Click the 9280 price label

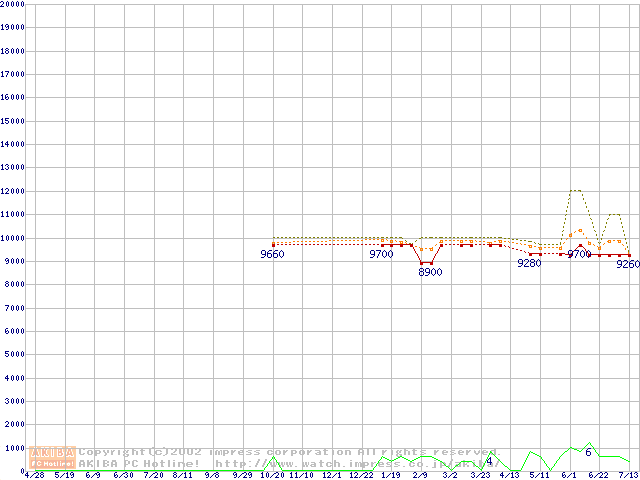pos(529,263)
